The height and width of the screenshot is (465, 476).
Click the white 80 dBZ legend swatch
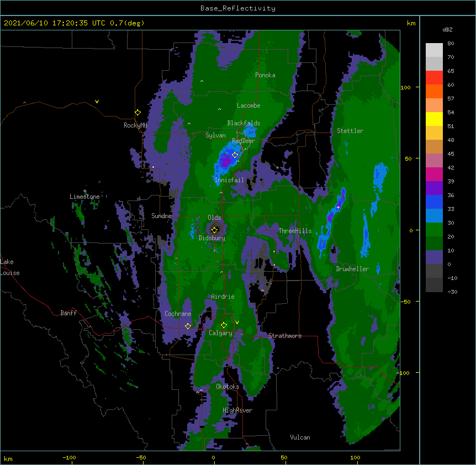point(434,50)
